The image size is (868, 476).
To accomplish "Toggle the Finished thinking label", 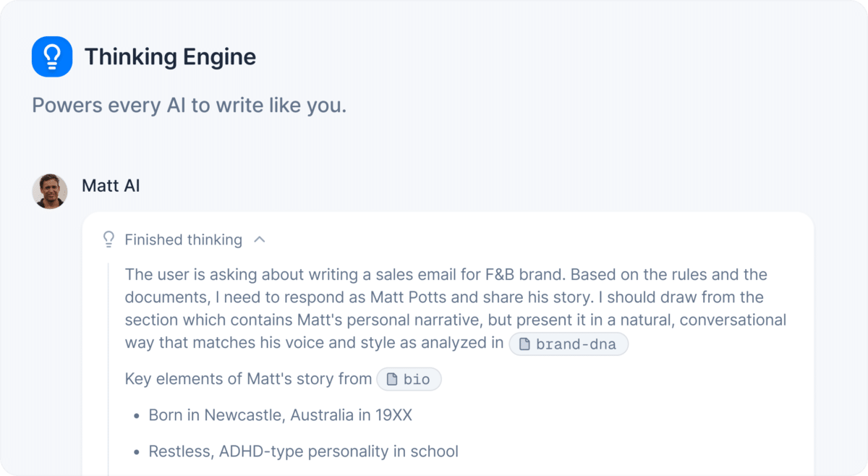I will (x=183, y=239).
